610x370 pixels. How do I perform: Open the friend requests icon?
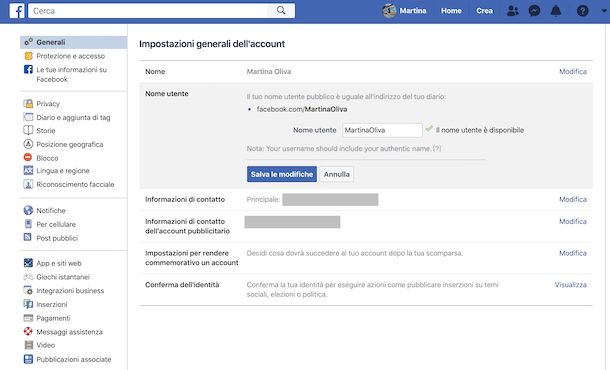pos(513,11)
